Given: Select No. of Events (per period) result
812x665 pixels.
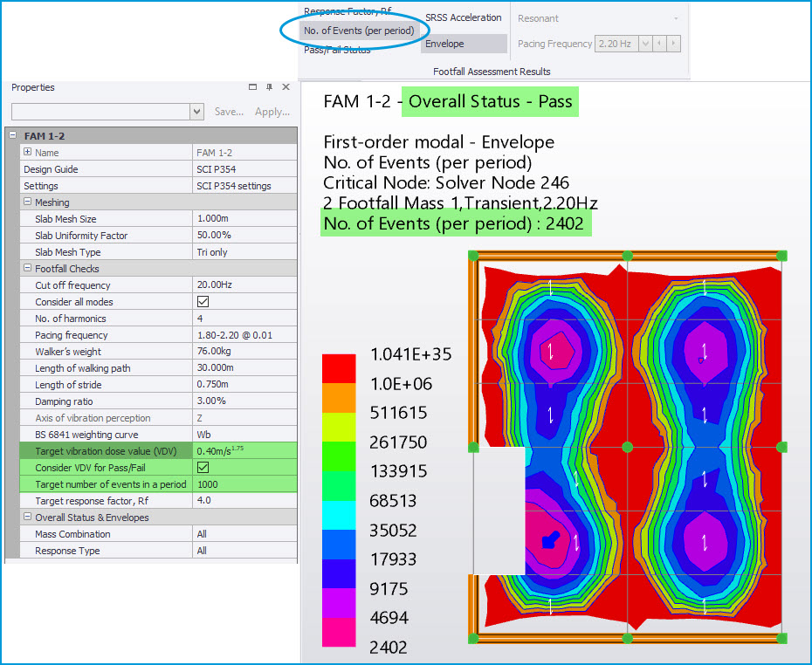Looking at the screenshot, I should pyautogui.click(x=359, y=31).
